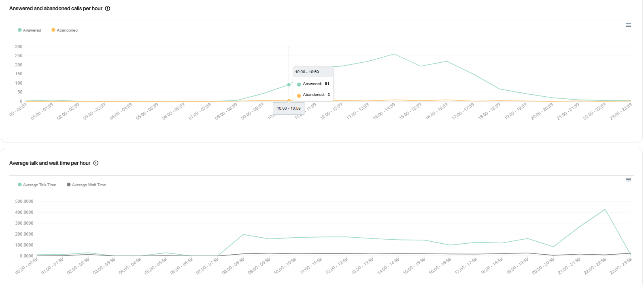The height and width of the screenshot is (285, 644).
Task: Click the Answered and abandoned calls per hour title
Action: [x=56, y=9]
